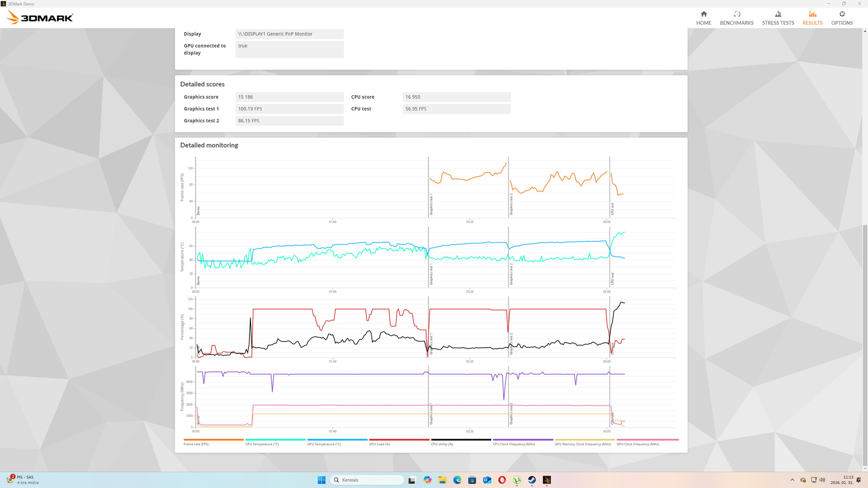The width and height of the screenshot is (868, 488).
Task: Click the scrollbar up arrow
Action: [x=865, y=31]
